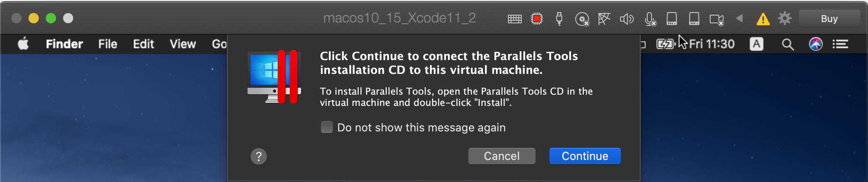Click the CD/DVD drive icon
The image size is (868, 182).
point(582,19)
